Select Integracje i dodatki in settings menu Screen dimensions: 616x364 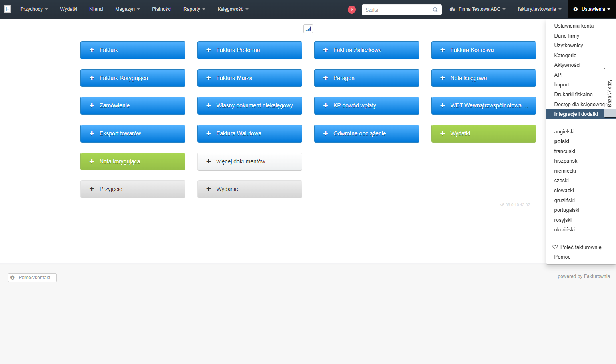click(576, 114)
